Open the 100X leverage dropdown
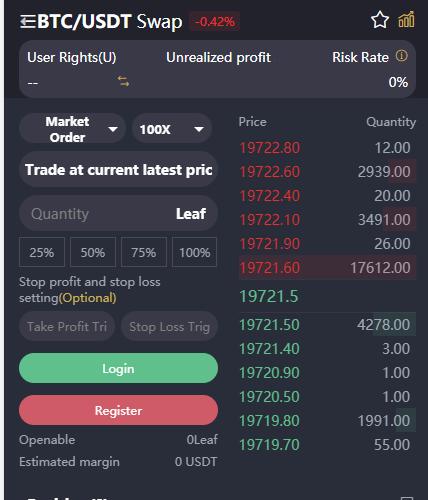The height and width of the screenshot is (500, 428). [x=172, y=129]
